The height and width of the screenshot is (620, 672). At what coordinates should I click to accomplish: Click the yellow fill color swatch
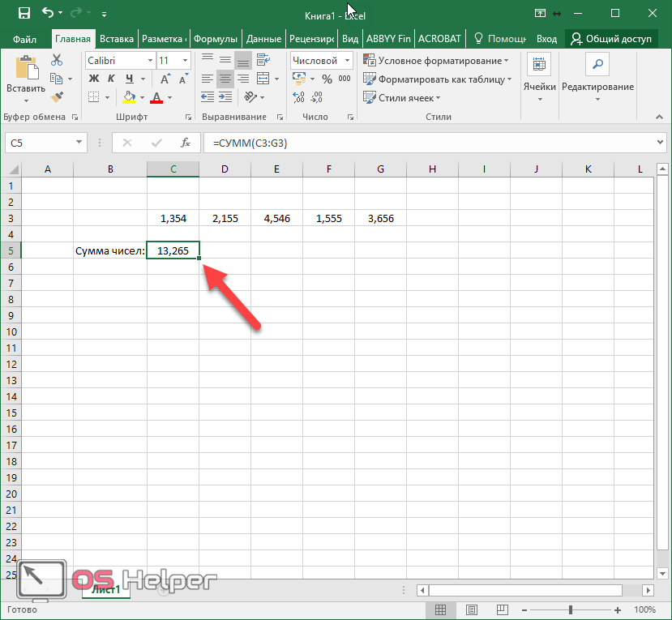coord(129,97)
